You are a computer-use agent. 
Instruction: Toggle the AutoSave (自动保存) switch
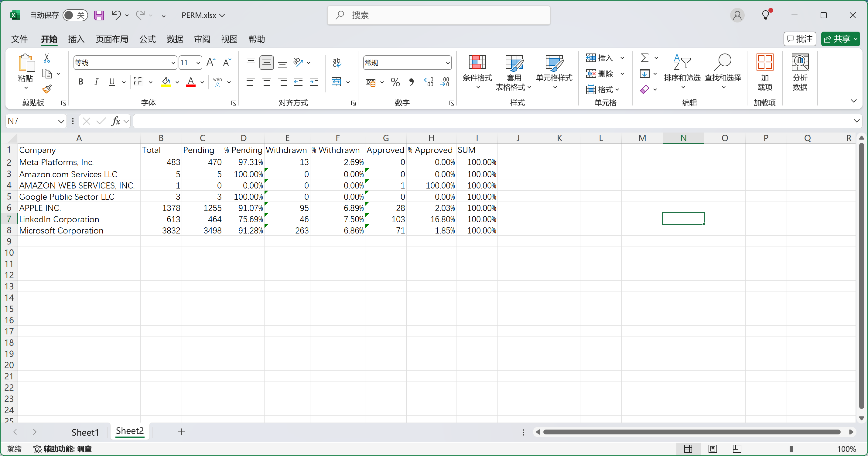coord(75,15)
